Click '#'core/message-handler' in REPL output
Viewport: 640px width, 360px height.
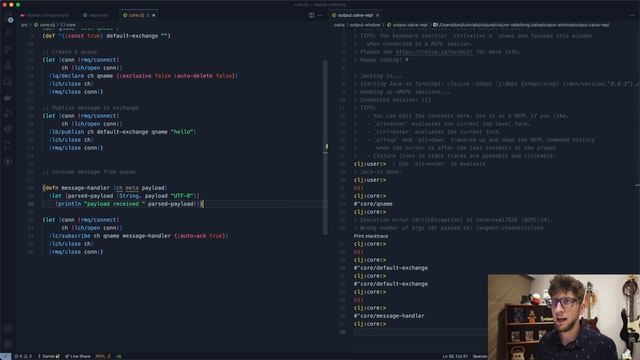pos(389,316)
